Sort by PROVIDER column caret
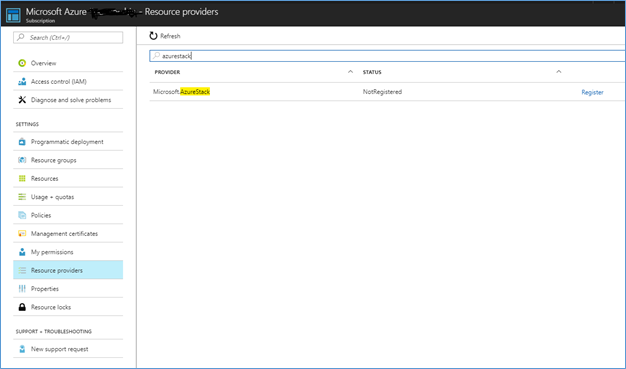626x369 pixels. click(350, 72)
